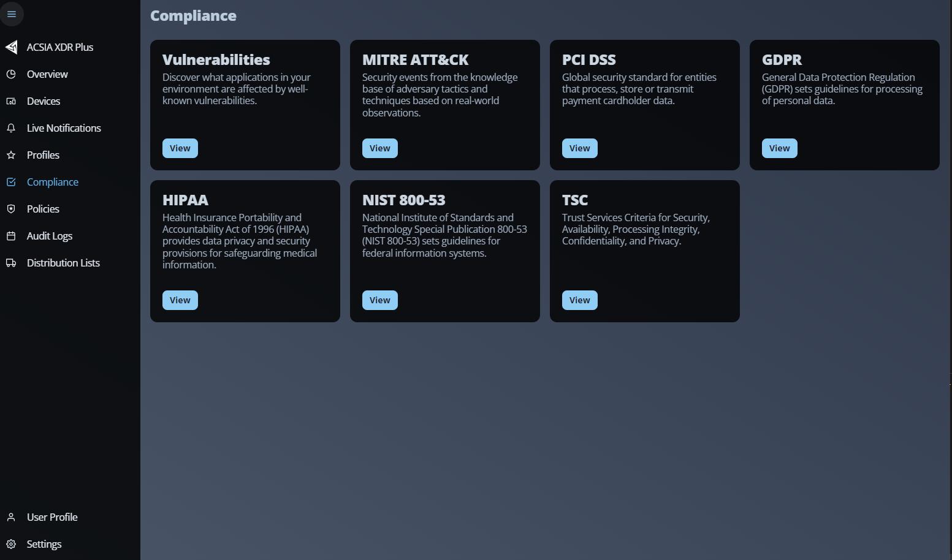The height and width of the screenshot is (560, 952).
Task: Click the Compliance checkbox icon
Action: pyautogui.click(x=11, y=182)
